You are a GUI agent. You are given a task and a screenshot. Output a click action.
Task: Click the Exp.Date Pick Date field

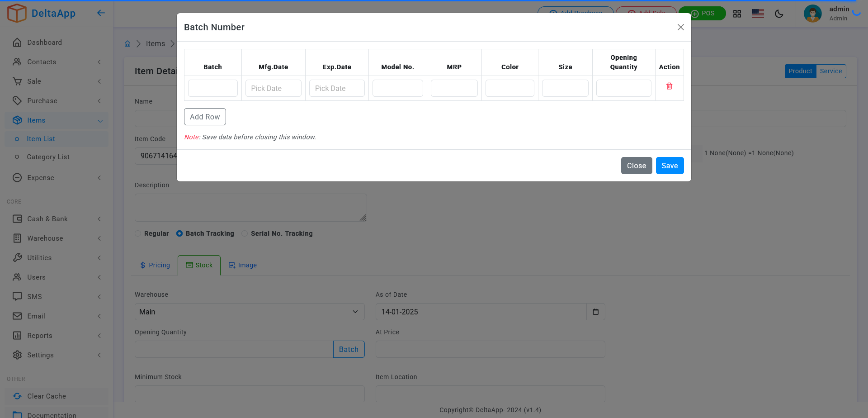pyautogui.click(x=337, y=88)
